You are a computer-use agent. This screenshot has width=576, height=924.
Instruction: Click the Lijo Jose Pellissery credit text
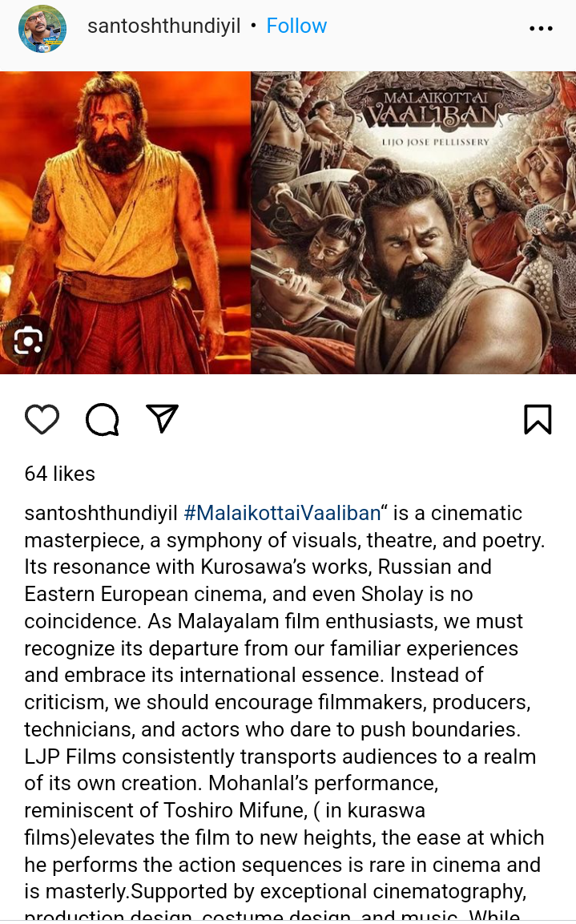pyautogui.click(x=435, y=142)
